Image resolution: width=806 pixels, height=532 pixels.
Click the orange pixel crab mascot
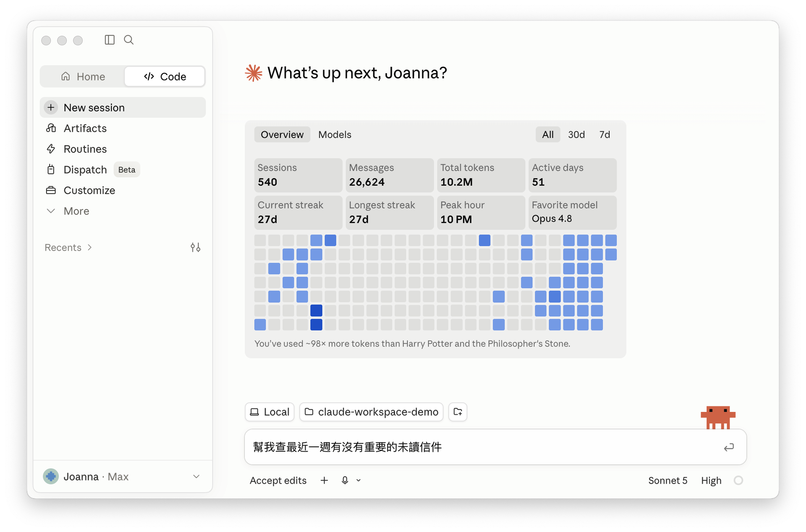(x=718, y=417)
